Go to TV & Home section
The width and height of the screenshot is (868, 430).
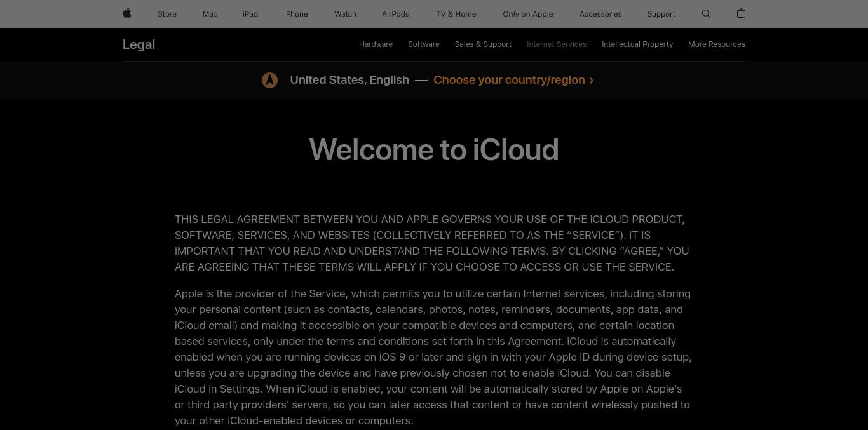[x=456, y=14]
